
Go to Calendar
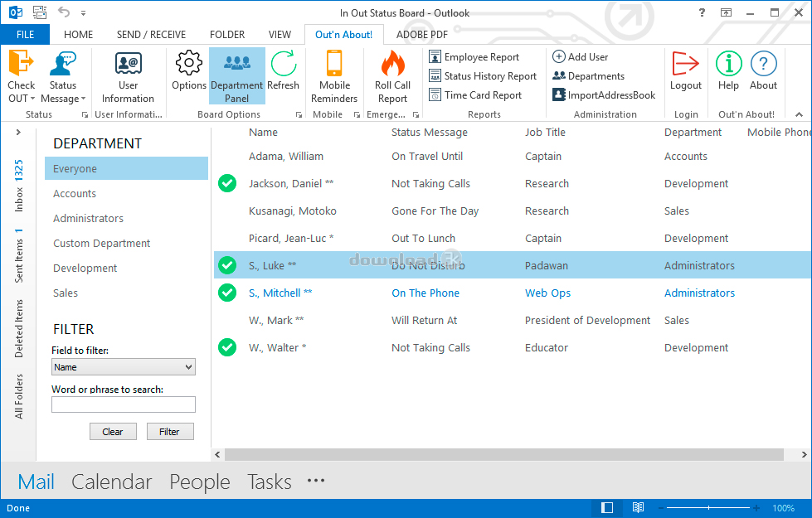pyautogui.click(x=112, y=482)
